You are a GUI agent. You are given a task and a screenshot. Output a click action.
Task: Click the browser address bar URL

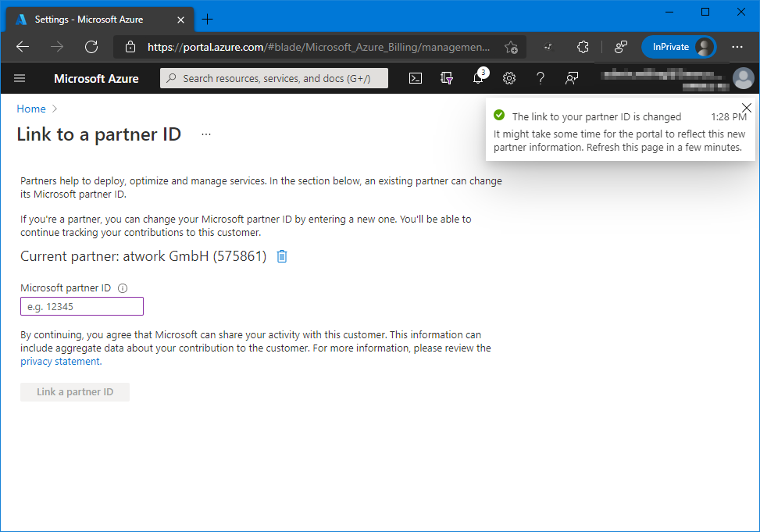(319, 47)
